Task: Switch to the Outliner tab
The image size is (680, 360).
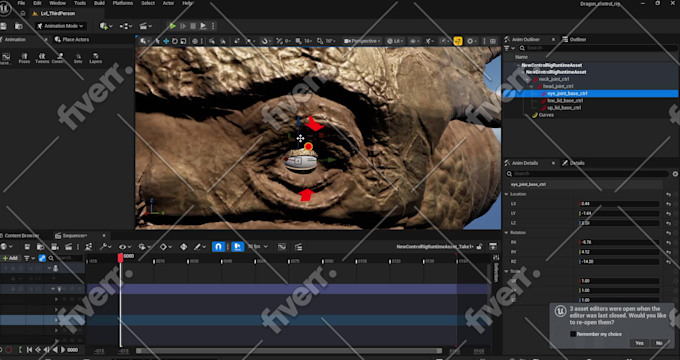Action: pyautogui.click(x=574, y=39)
